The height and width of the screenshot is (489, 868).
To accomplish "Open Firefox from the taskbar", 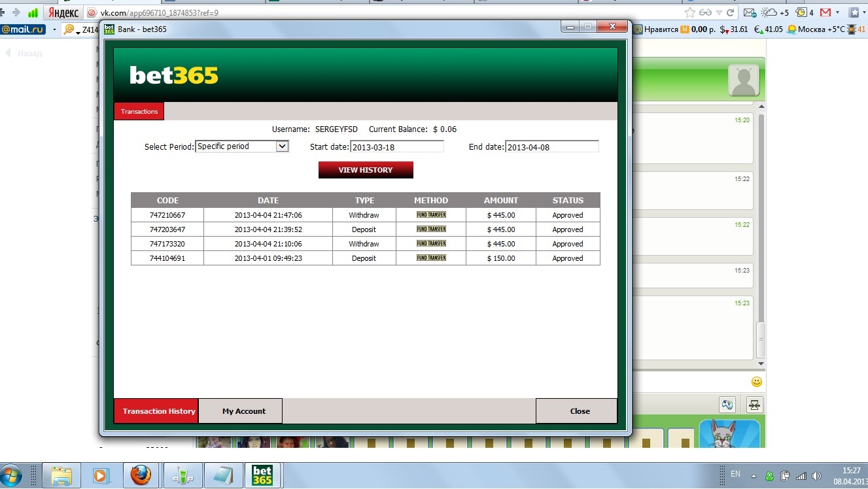I will [141, 475].
